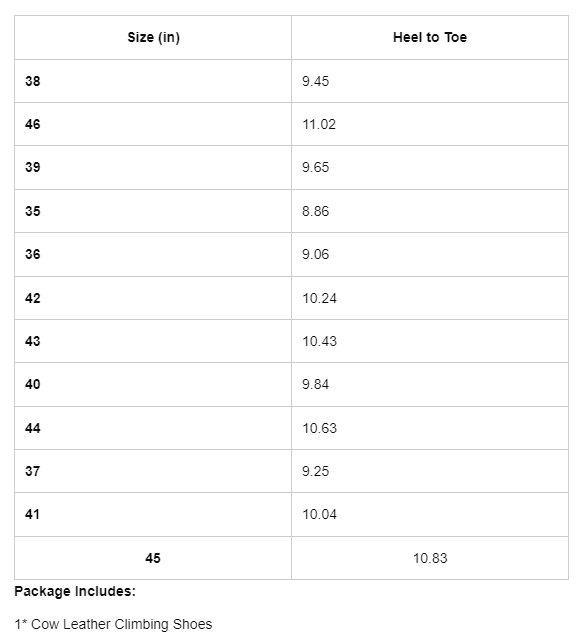This screenshot has height=640, width=582.
Task: Select the 9.45 heel to toe value
Action: [430, 81]
